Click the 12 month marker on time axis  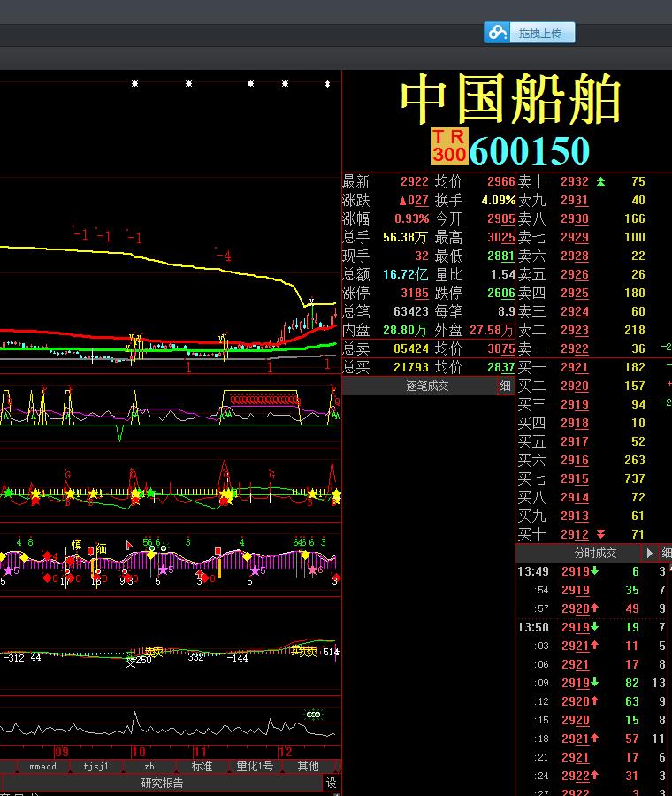(286, 751)
